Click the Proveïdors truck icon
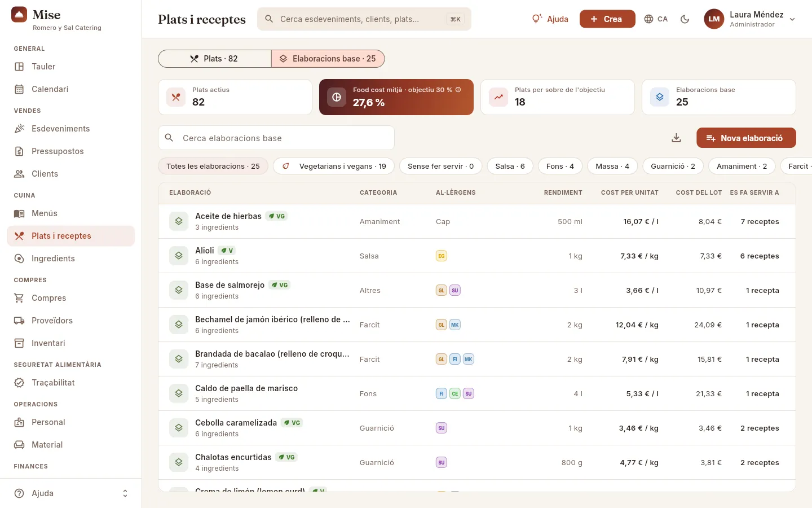The height and width of the screenshot is (508, 812). (x=19, y=321)
